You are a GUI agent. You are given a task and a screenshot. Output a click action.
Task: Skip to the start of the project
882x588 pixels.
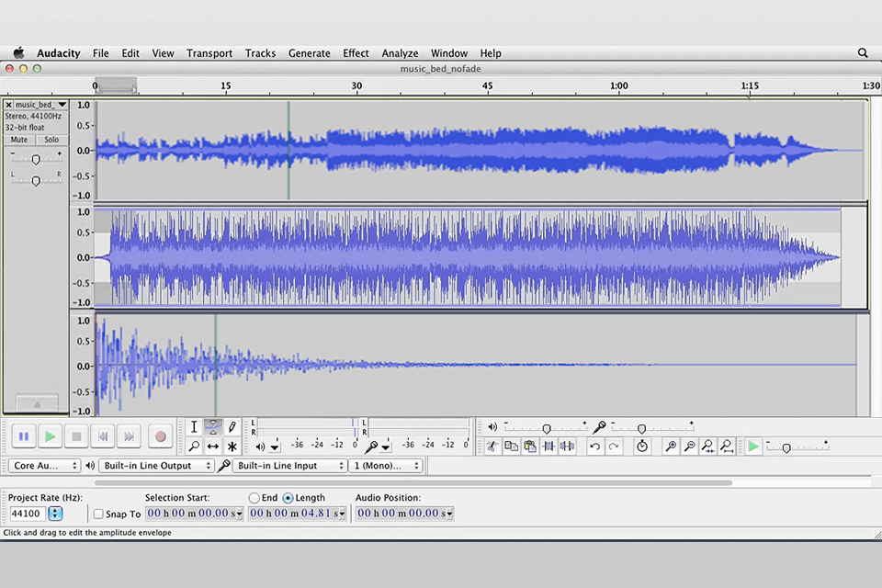click(103, 436)
